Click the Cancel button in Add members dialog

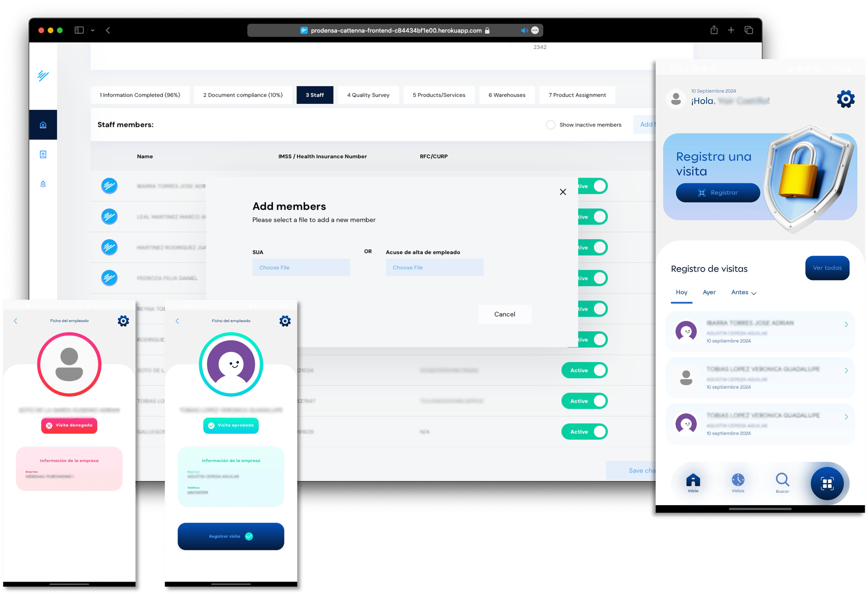pyautogui.click(x=505, y=314)
